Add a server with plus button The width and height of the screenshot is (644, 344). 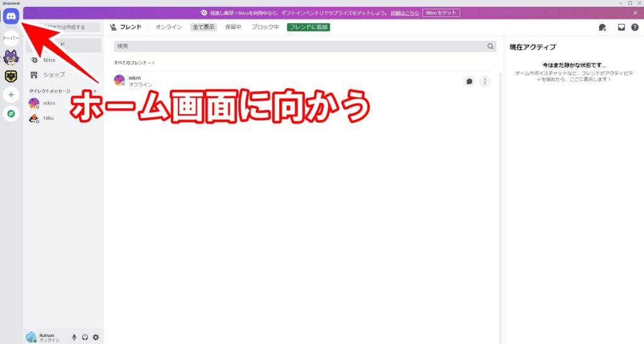coord(11,95)
